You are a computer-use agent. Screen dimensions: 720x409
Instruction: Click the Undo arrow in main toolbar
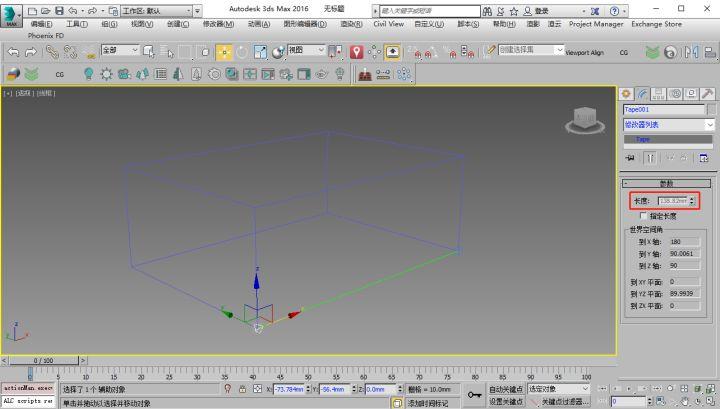tap(14, 51)
